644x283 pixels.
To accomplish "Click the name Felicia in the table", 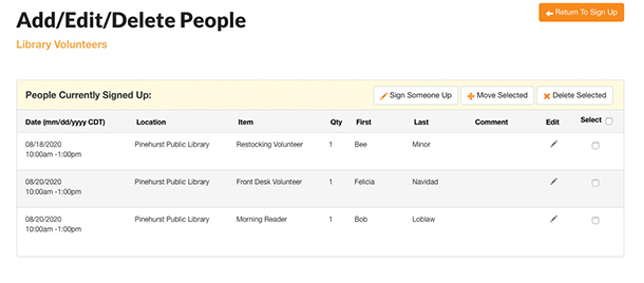I will coord(364,182).
